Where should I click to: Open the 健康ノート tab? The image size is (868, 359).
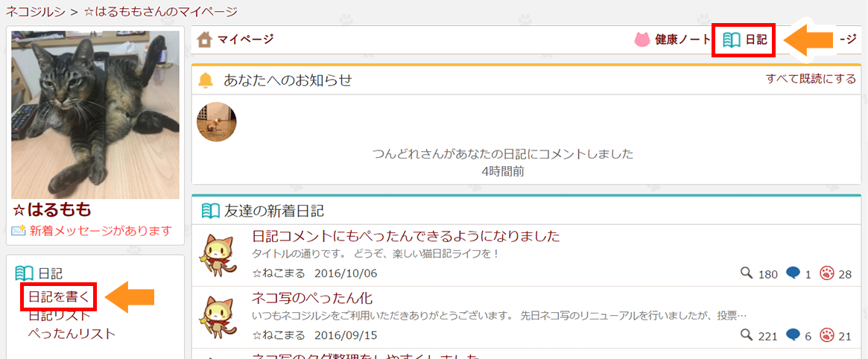682,39
